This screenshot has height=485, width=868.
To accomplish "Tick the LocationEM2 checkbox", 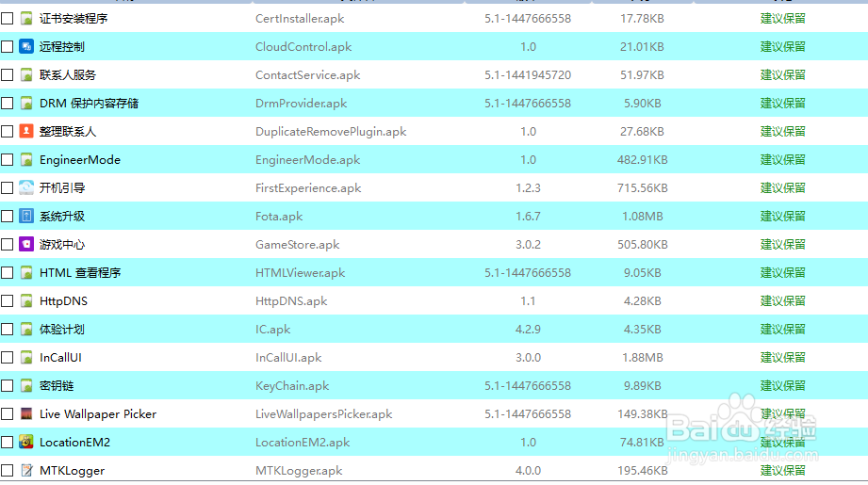I will [8, 442].
